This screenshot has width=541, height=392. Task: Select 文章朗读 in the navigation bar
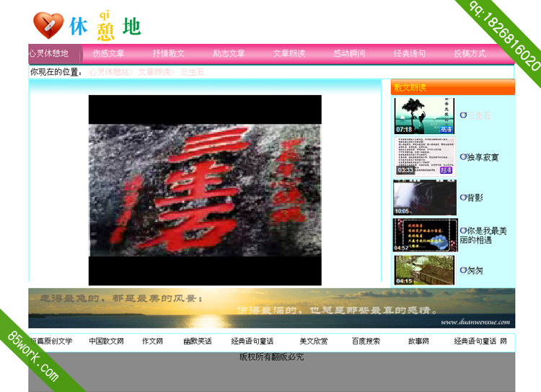click(289, 53)
